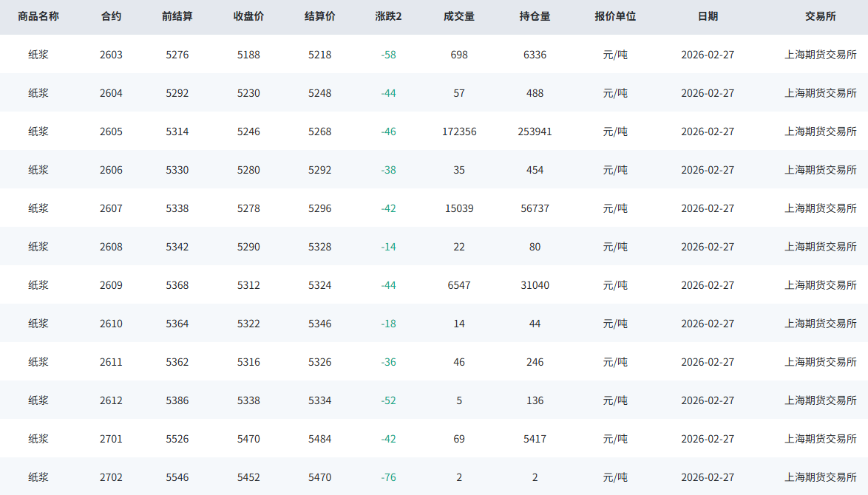Click the -76 change value
This screenshot has height=495, width=868.
(x=388, y=477)
